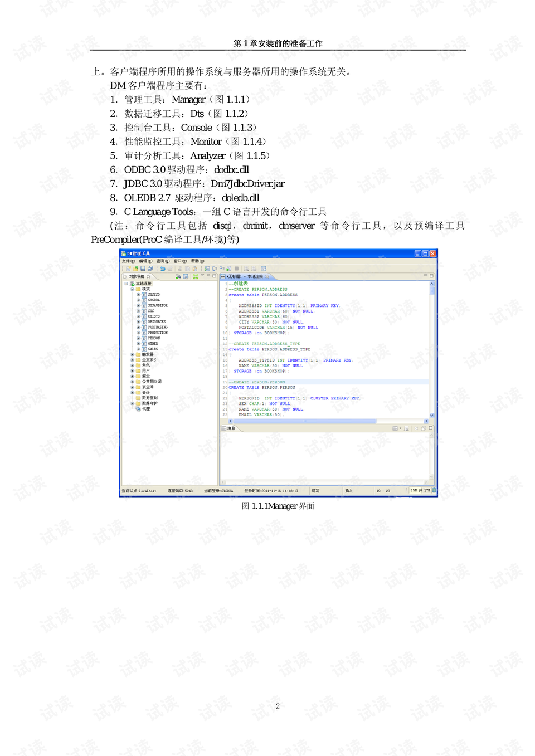Select the SALES schema in object navigator
The height and width of the screenshot is (756, 535).
pos(153,349)
